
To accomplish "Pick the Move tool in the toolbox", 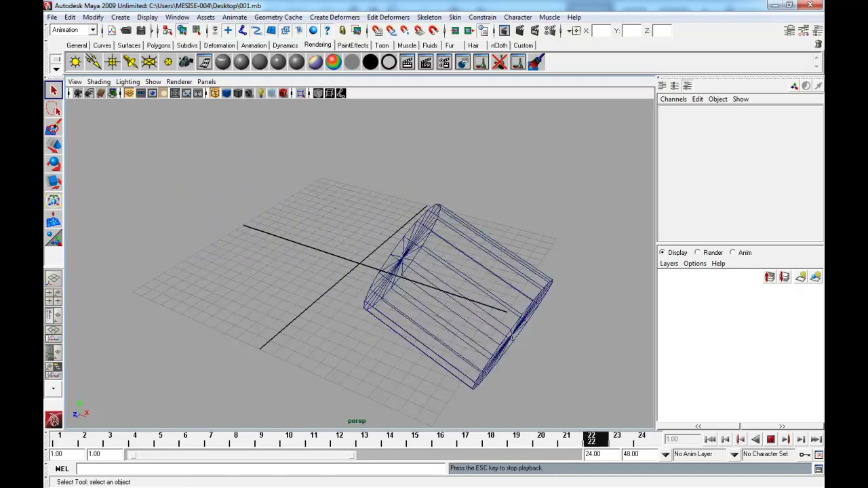I will (54, 145).
